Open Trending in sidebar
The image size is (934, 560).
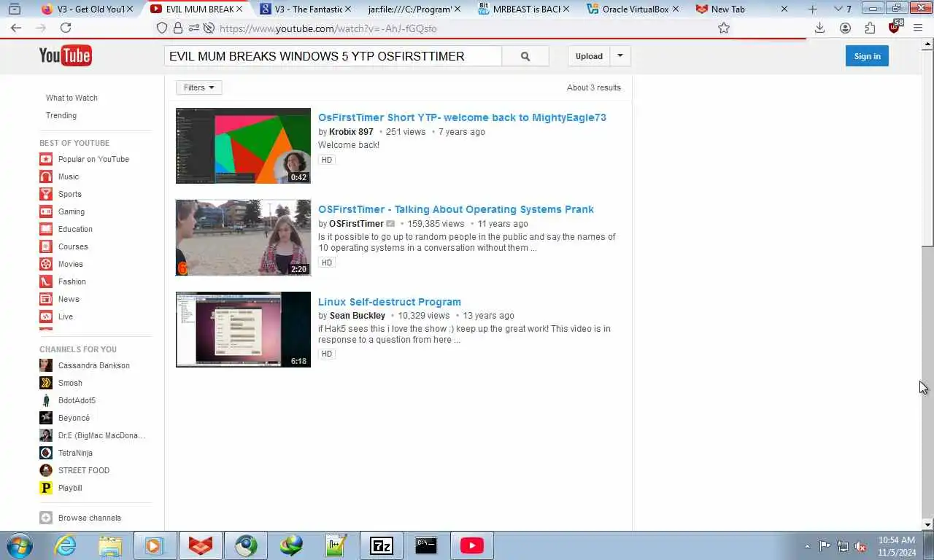click(x=61, y=115)
